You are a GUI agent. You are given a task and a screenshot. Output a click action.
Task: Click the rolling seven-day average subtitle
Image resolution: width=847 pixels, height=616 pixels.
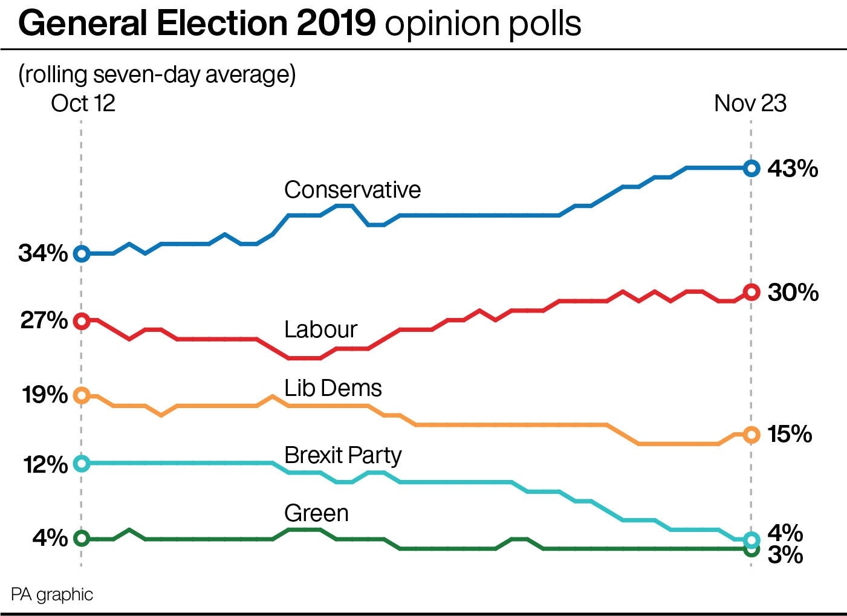(x=157, y=75)
